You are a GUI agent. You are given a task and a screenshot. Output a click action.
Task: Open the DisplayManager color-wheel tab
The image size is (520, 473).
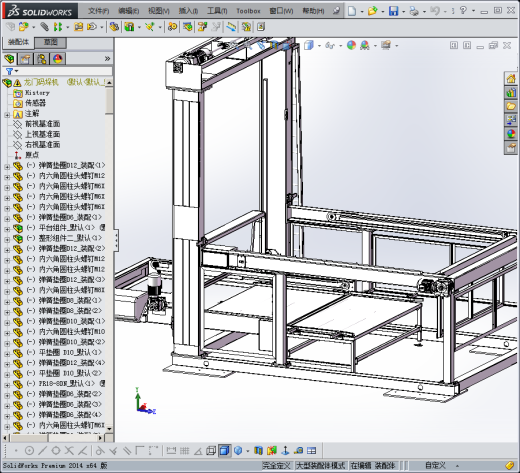pyautogui.click(x=57, y=59)
